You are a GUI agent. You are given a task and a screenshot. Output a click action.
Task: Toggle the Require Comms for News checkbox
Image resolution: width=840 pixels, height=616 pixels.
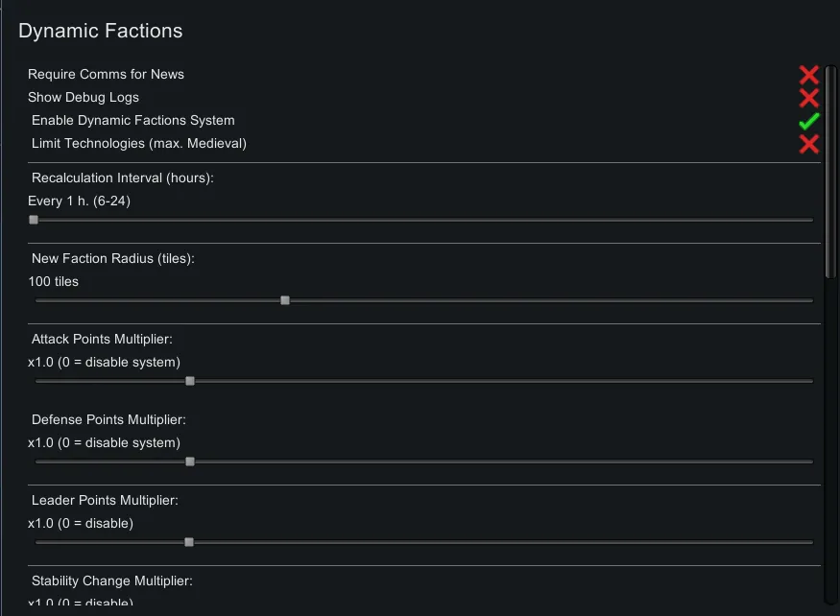[x=808, y=75]
